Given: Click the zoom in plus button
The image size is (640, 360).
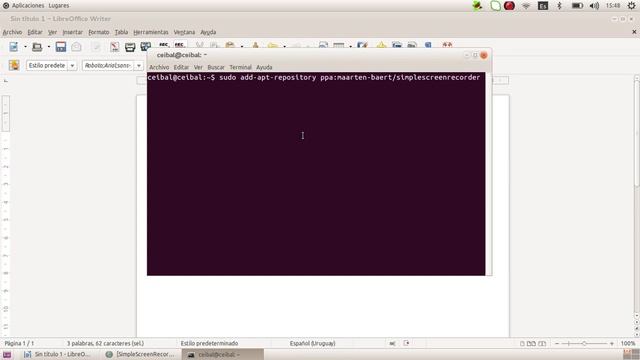Looking at the screenshot, I should tap(611, 344).
